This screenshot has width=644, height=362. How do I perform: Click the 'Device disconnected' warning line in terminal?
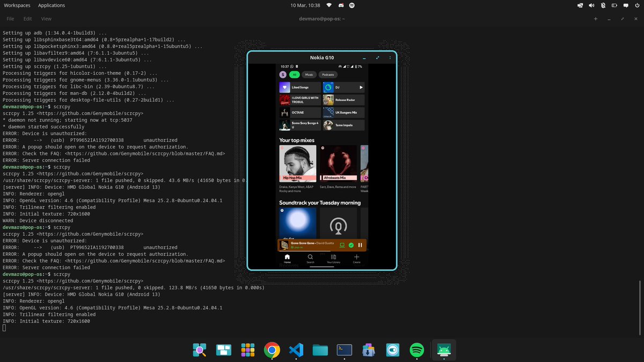38,220
